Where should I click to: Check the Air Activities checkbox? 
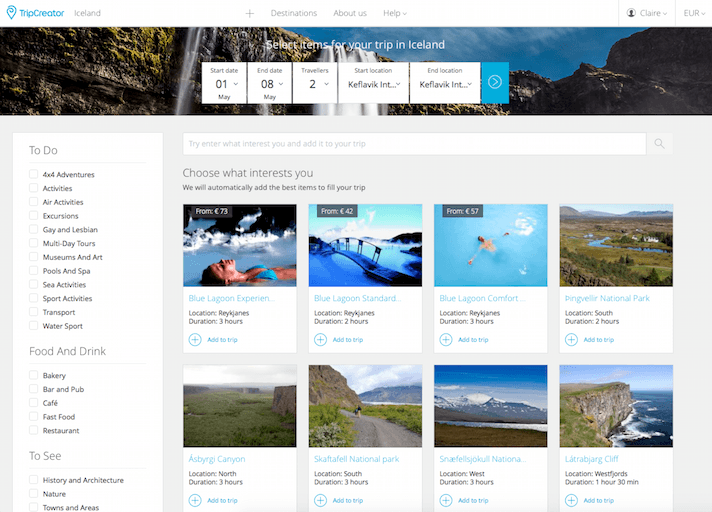(x=34, y=202)
